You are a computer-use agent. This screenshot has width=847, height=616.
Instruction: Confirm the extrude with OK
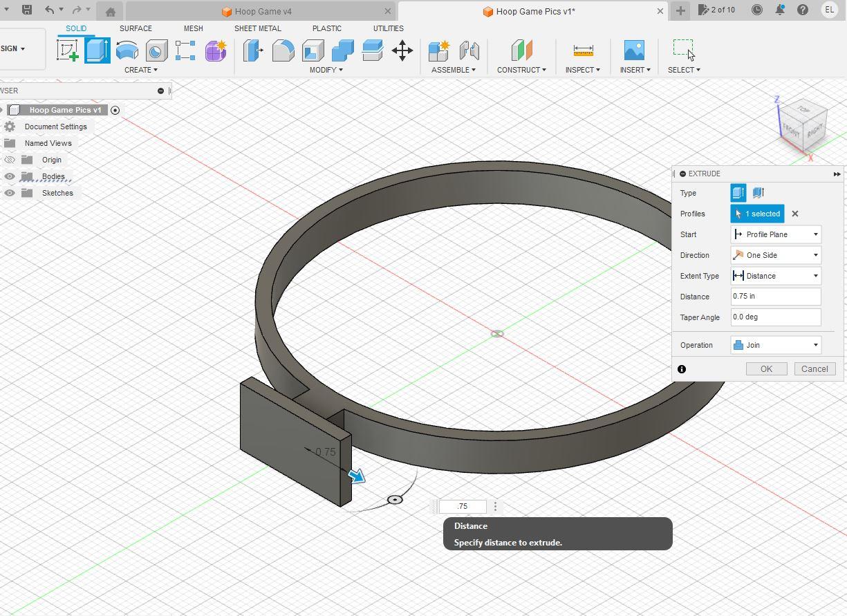(x=766, y=369)
